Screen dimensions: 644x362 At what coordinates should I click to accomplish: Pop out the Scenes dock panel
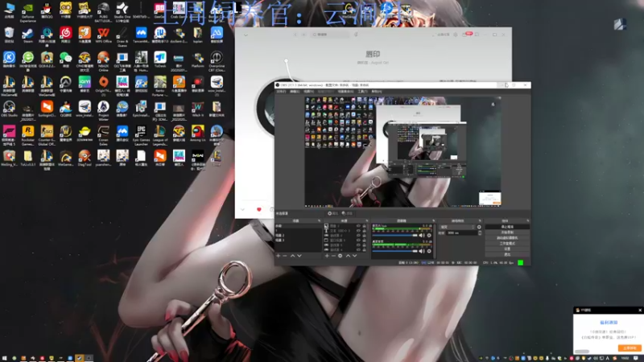[x=319, y=220]
